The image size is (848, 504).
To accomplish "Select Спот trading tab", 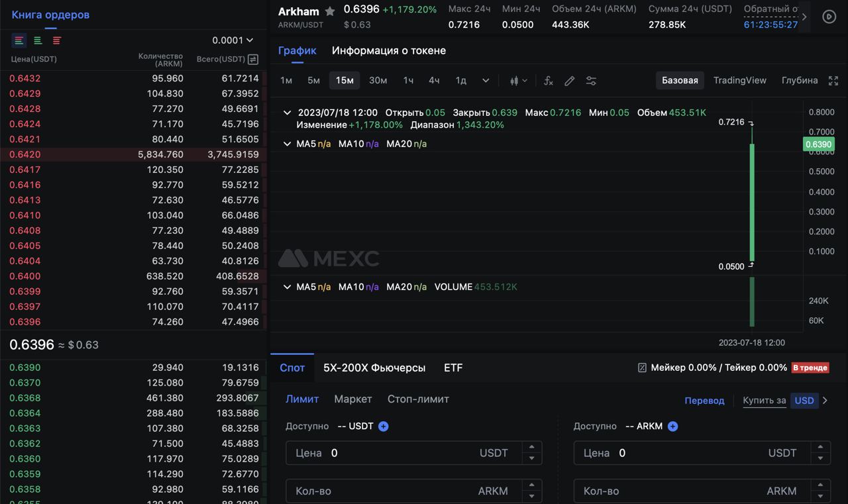I will [x=292, y=368].
